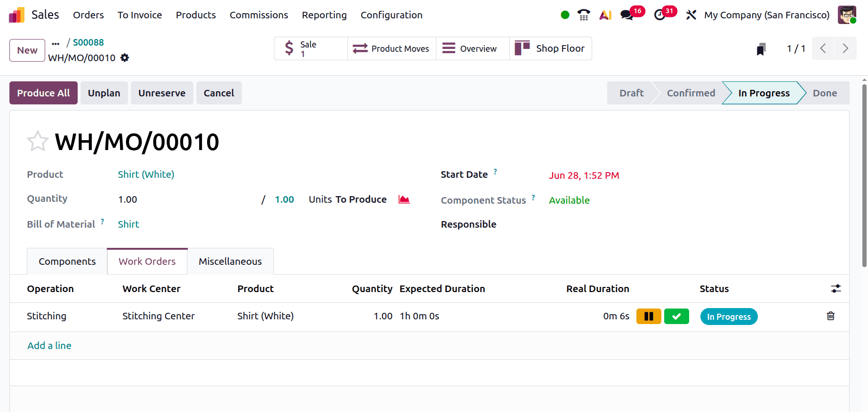
Task: Click the red forecast chart icon
Action: click(404, 199)
